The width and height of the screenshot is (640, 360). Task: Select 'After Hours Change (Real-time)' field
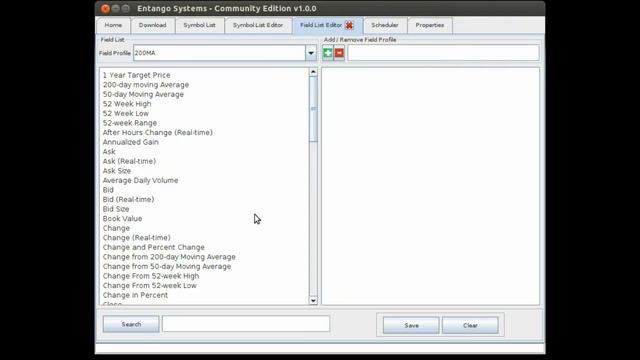tap(158, 133)
